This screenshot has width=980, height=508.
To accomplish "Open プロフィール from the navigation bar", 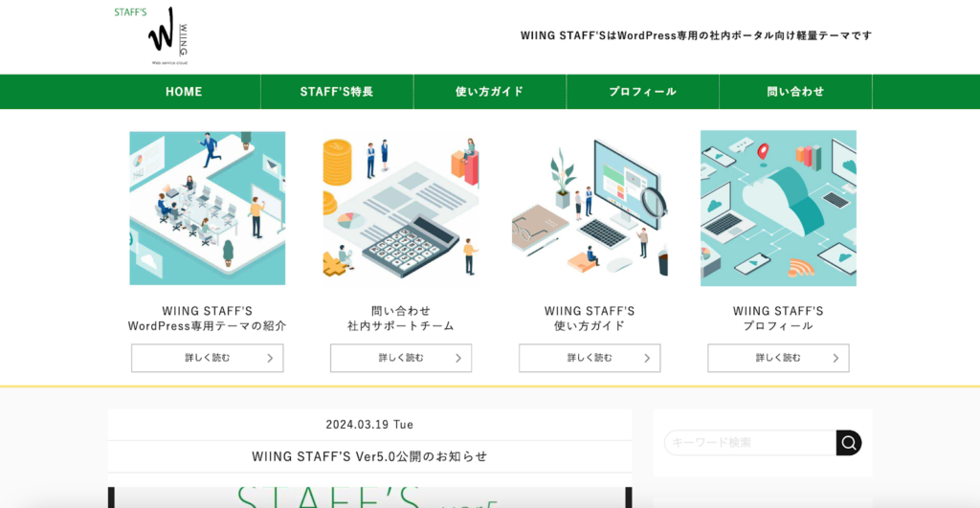I will [642, 92].
